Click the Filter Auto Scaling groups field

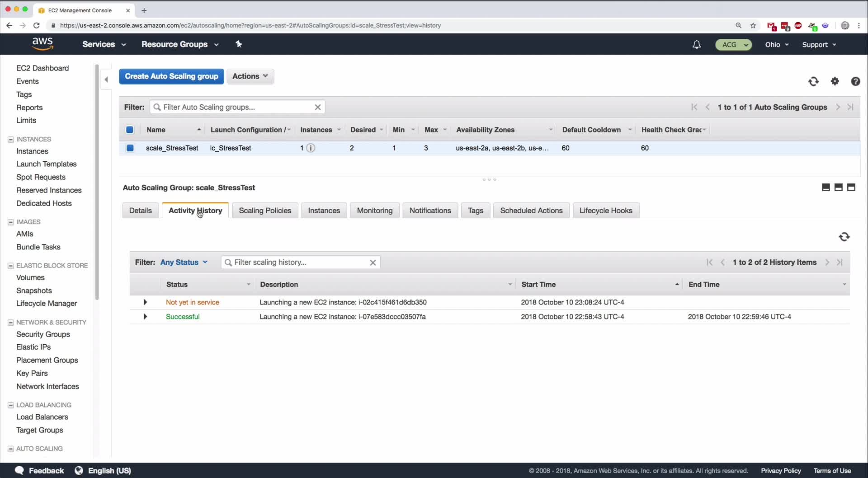pos(237,107)
